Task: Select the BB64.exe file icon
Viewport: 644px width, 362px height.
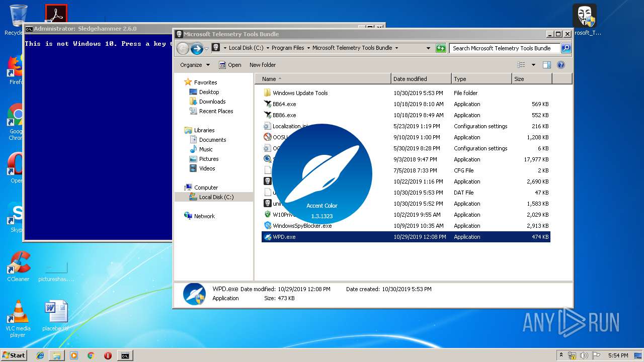Action: click(268, 104)
